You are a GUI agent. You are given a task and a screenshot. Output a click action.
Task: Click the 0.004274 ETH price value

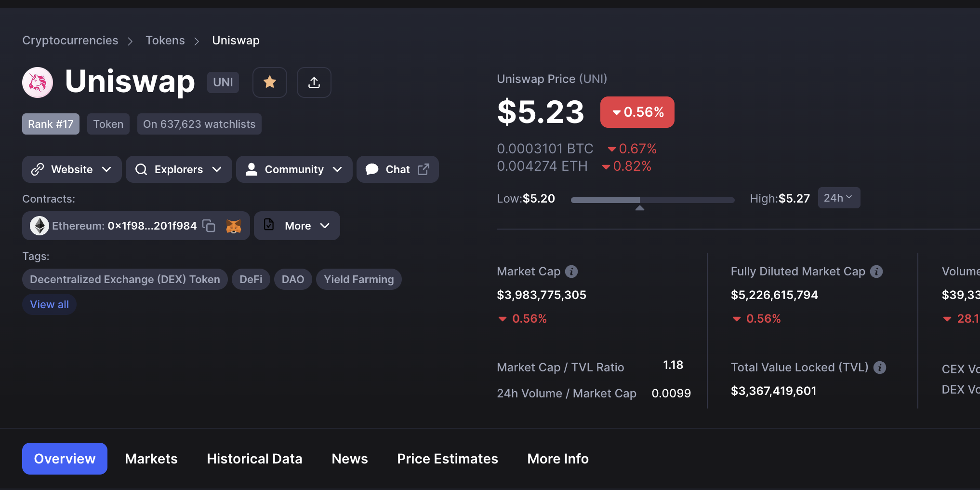pos(542,166)
